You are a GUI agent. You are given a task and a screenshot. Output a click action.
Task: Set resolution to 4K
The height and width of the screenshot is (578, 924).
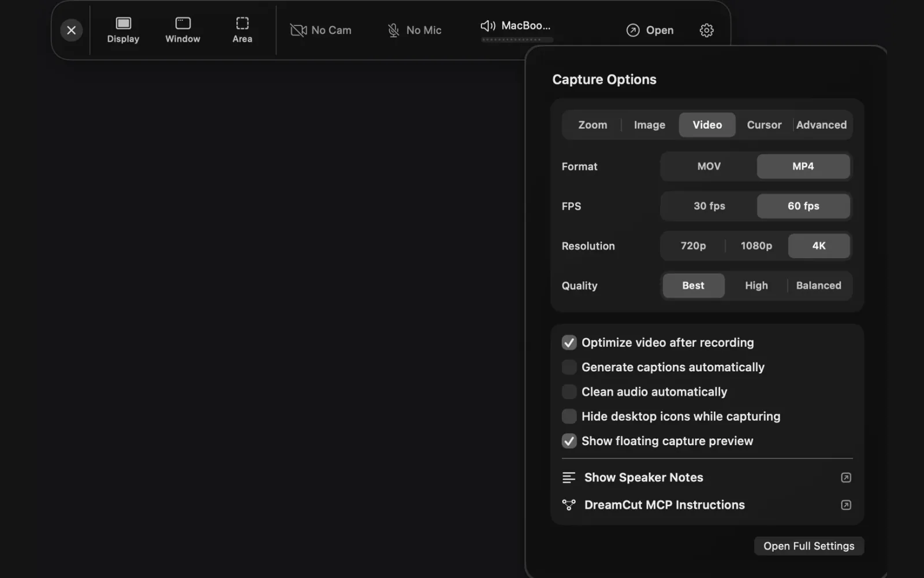(x=819, y=246)
